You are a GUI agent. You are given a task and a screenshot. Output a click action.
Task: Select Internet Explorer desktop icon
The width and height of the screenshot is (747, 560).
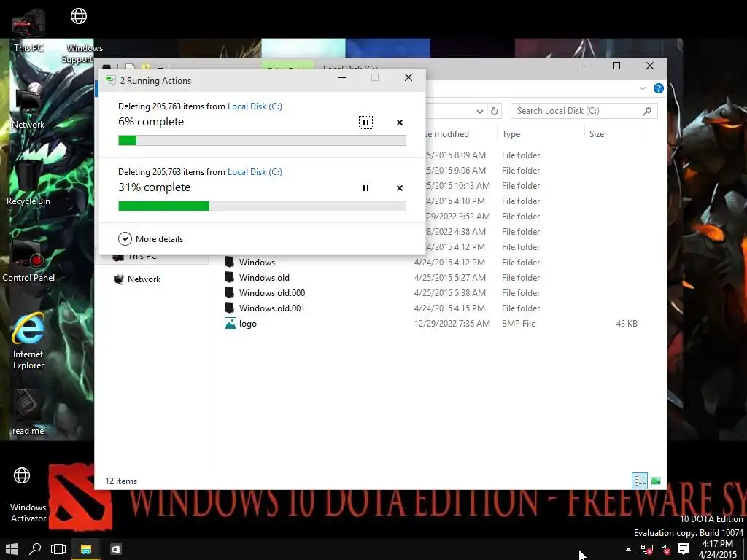point(28,341)
